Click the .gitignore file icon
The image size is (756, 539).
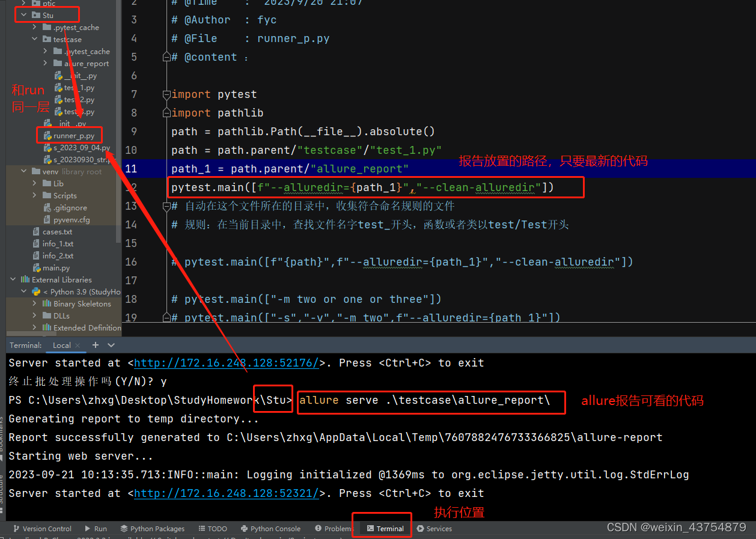[47, 207]
